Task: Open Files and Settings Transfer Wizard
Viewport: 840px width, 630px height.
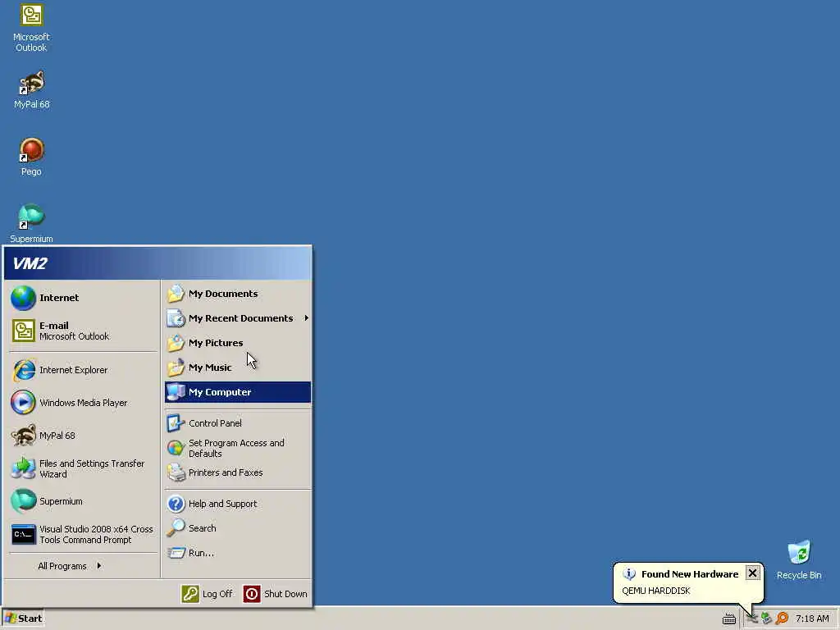Action: [84, 468]
